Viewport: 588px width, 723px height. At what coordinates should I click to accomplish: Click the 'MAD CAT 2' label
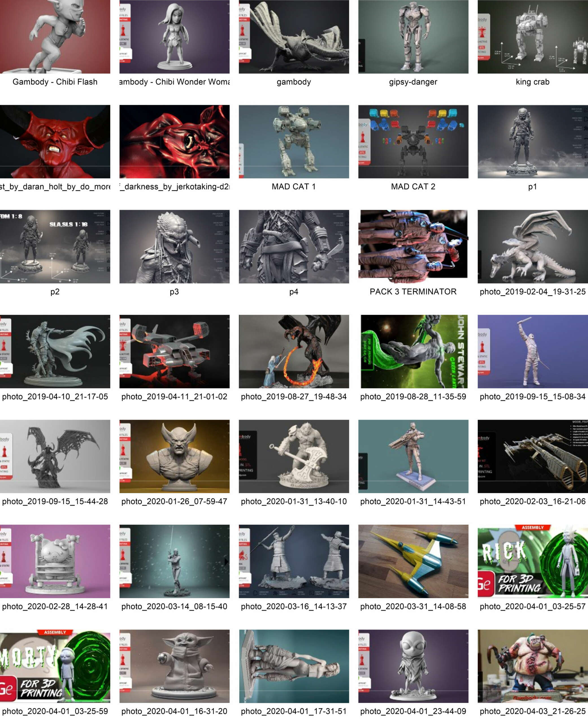coord(413,186)
